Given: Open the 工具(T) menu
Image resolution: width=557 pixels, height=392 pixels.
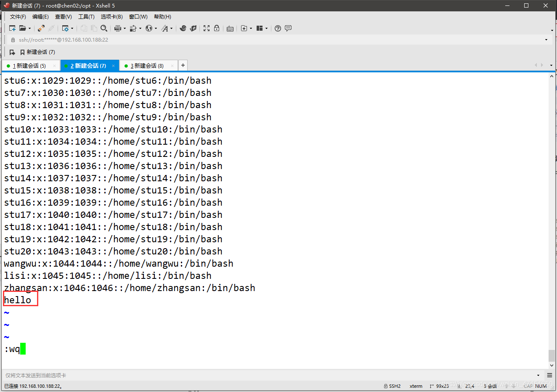Looking at the screenshot, I should tap(86, 17).
